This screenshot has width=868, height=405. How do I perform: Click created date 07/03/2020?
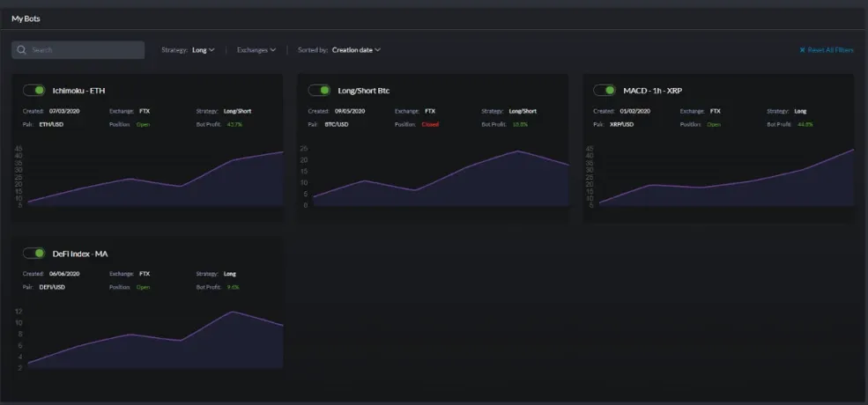(63, 111)
